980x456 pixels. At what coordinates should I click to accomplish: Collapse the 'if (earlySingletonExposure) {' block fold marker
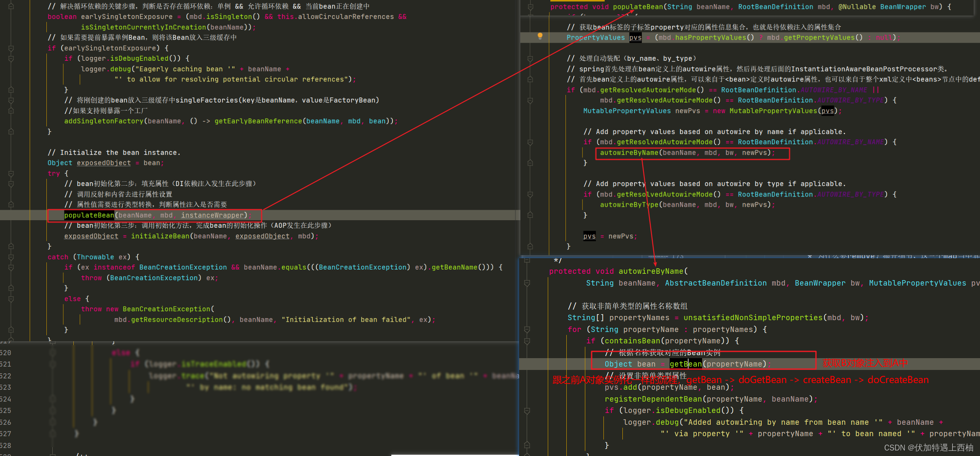click(x=11, y=48)
